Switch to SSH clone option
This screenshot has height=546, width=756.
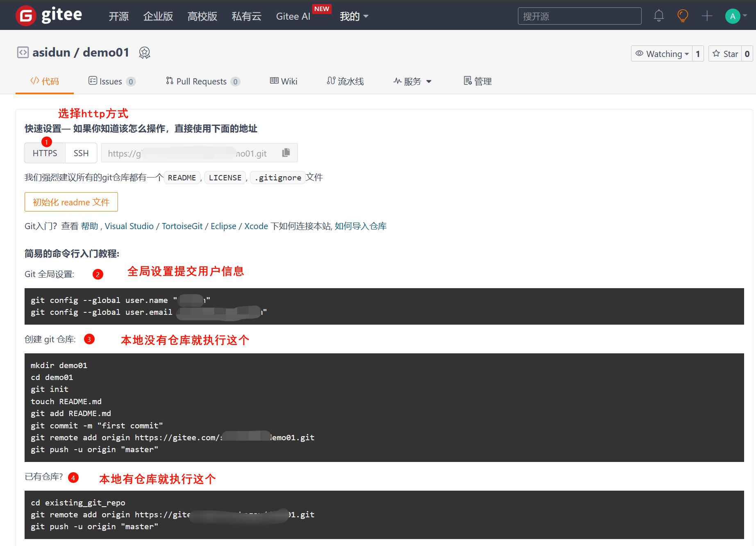[x=81, y=153]
